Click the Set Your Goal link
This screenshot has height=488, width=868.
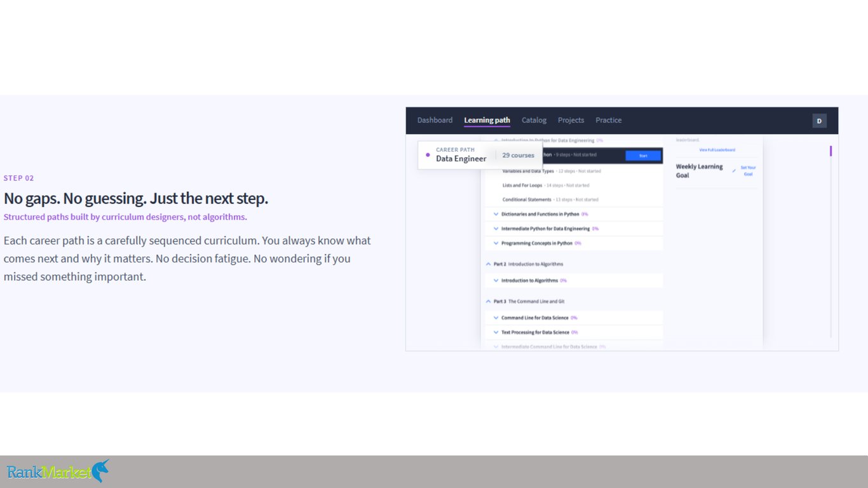point(748,171)
